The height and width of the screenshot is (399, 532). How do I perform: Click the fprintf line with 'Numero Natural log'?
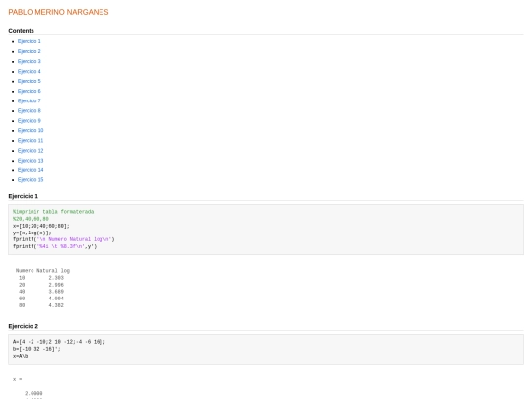tap(64, 239)
